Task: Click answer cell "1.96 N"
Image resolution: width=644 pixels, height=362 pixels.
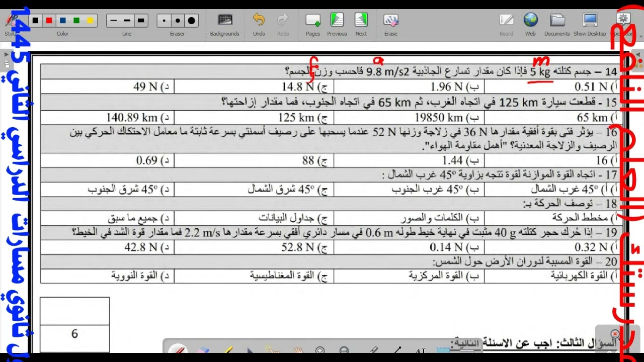Action: [409, 86]
